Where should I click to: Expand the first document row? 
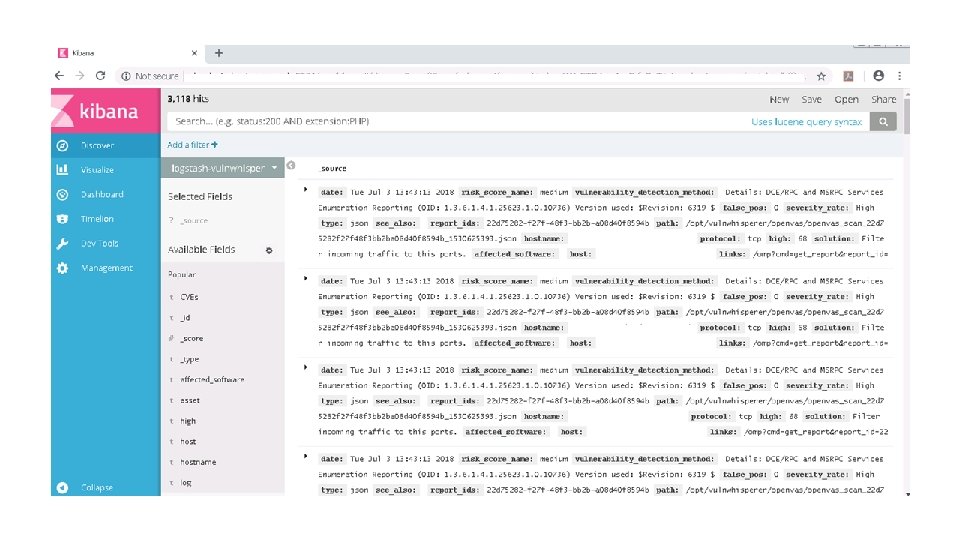(x=306, y=190)
